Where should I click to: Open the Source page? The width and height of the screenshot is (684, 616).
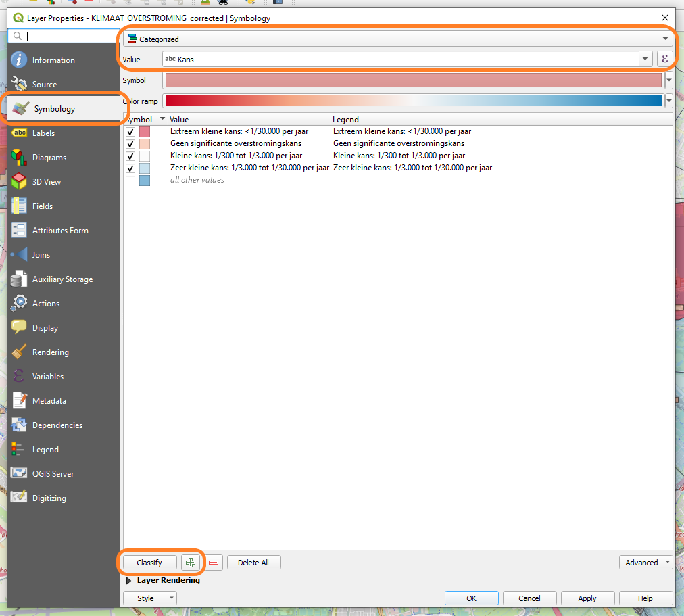45,84
